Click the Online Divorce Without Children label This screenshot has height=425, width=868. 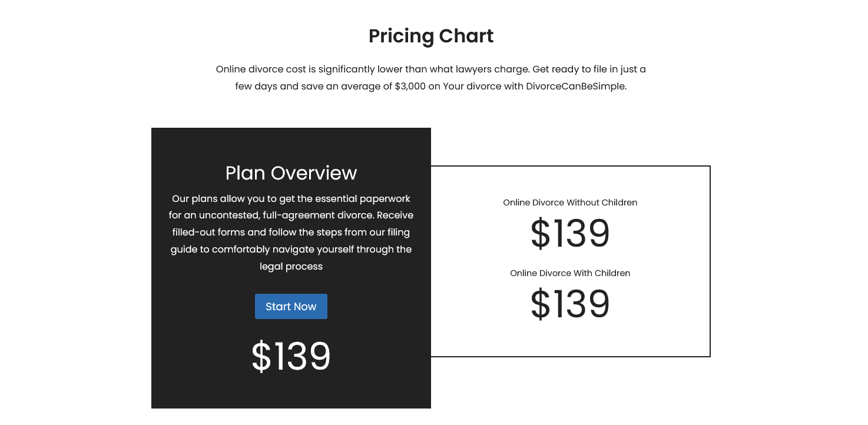click(570, 202)
